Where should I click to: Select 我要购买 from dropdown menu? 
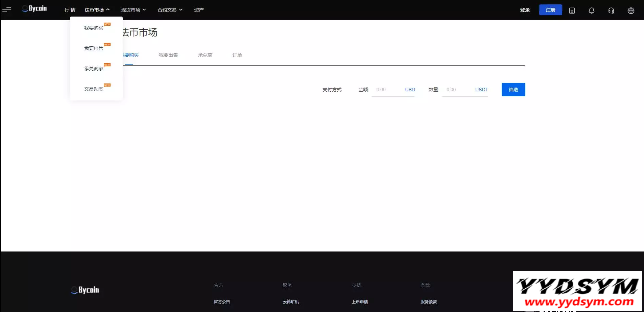pos(94,28)
